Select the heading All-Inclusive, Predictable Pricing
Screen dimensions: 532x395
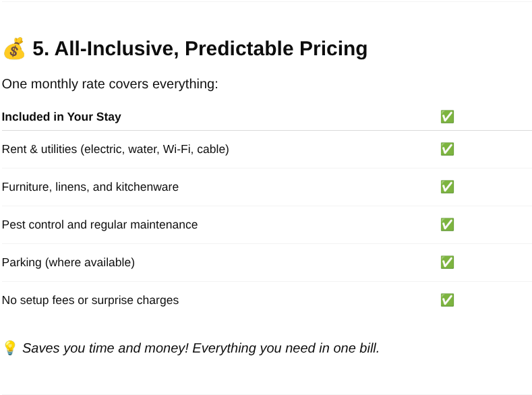200,49
